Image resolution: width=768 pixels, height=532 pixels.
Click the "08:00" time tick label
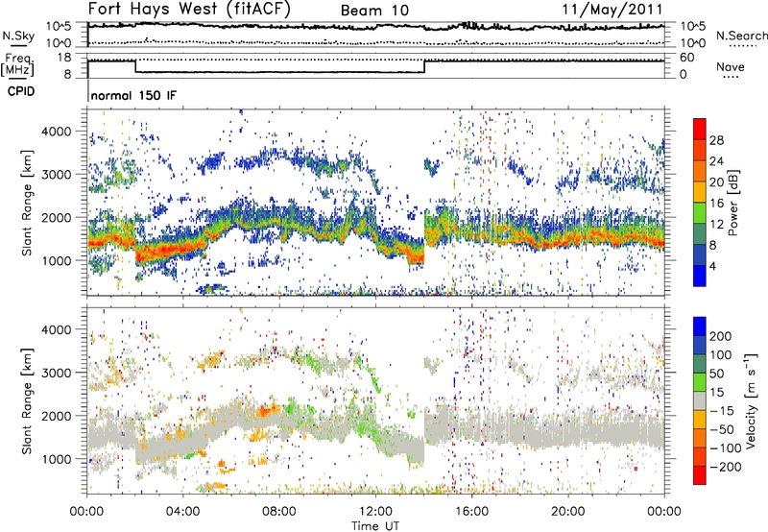tap(279, 512)
